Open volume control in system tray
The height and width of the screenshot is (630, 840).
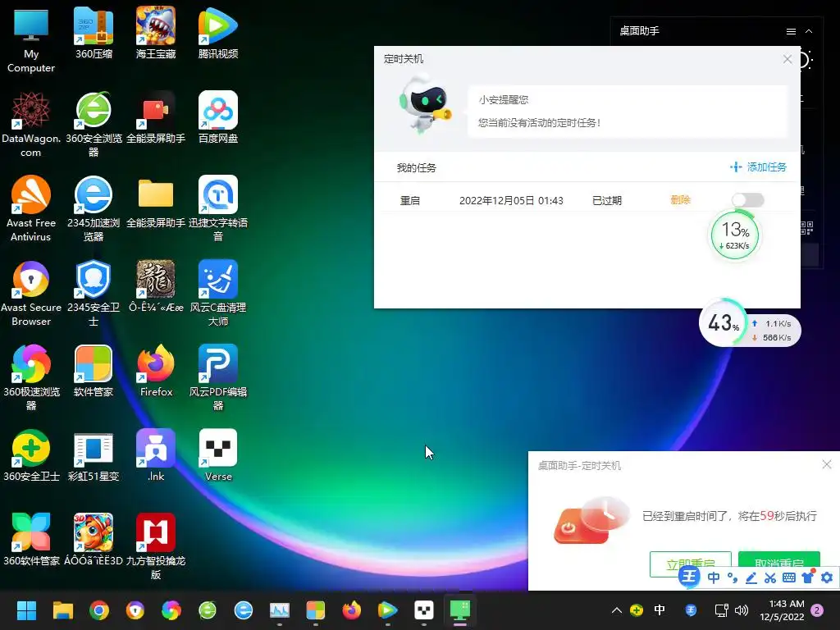coord(742,610)
